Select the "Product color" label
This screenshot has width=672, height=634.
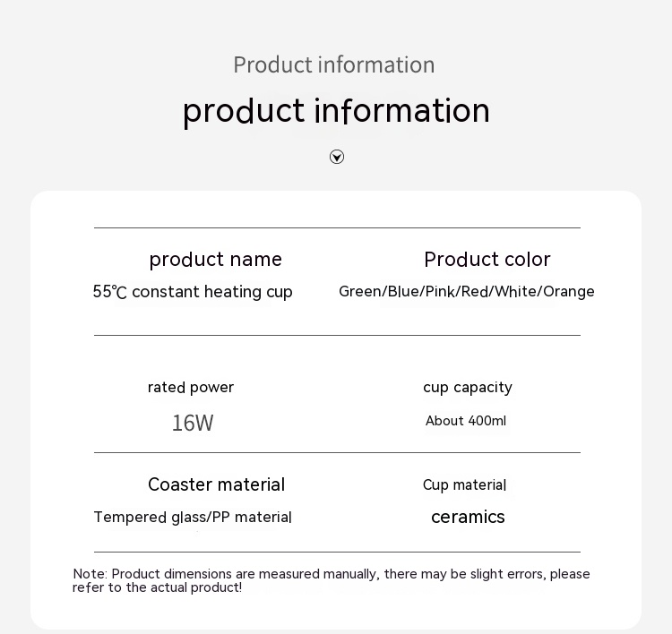487,260
